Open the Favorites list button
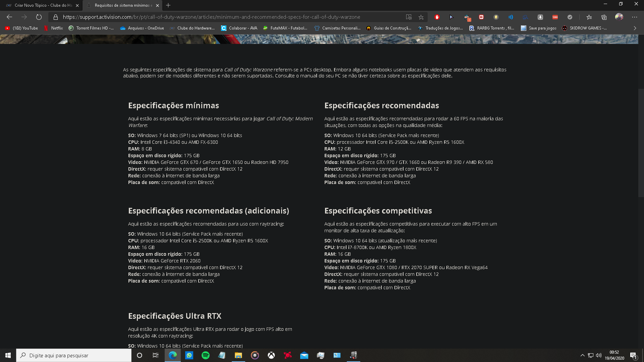Image resolution: width=644 pixels, height=362 pixels. [x=589, y=17]
